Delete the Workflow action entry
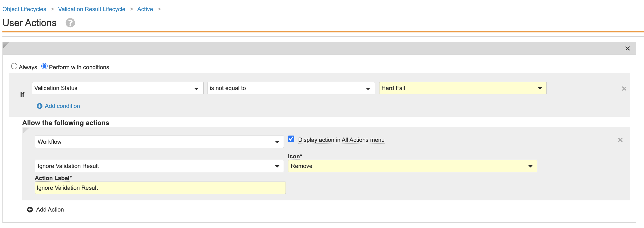This screenshot has width=644, height=228. (620, 140)
